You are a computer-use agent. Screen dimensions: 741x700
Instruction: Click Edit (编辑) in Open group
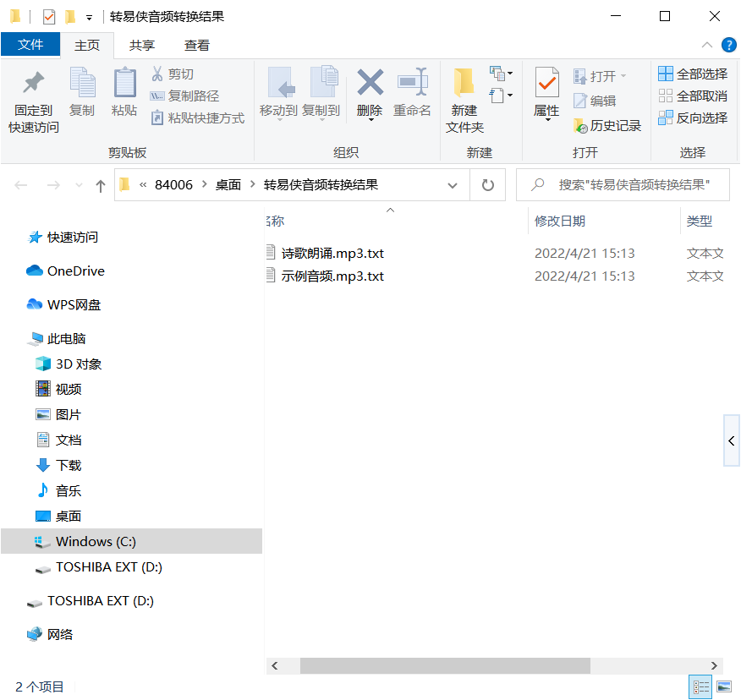[x=595, y=101]
